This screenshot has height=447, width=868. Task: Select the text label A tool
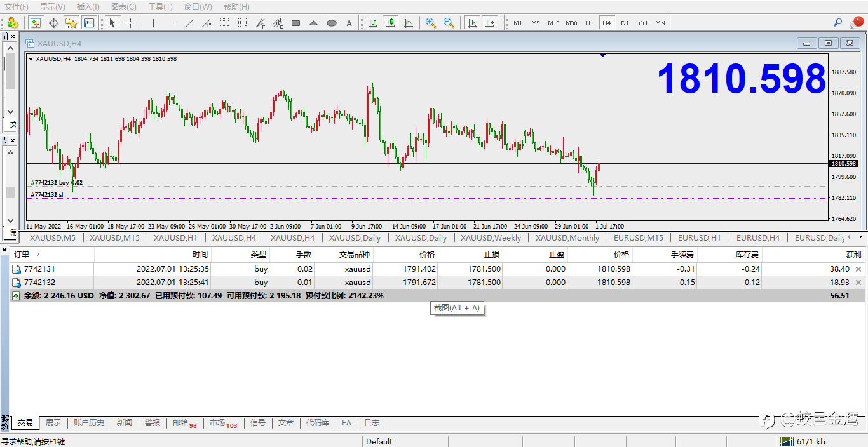[349, 23]
